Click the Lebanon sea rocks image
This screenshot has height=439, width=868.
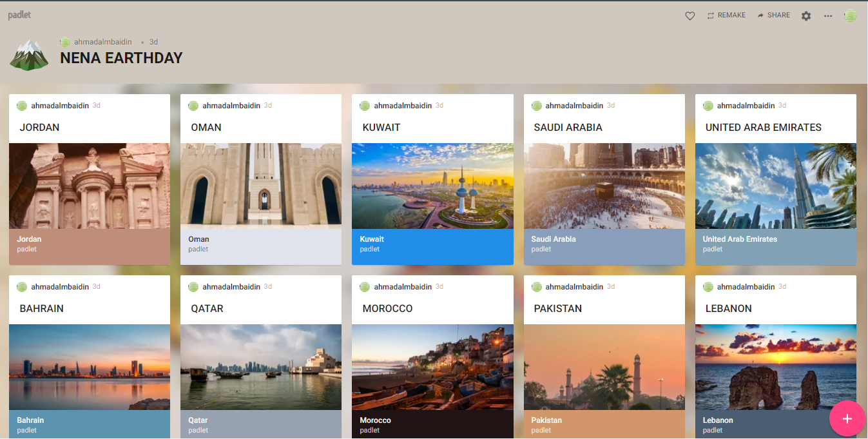775,367
